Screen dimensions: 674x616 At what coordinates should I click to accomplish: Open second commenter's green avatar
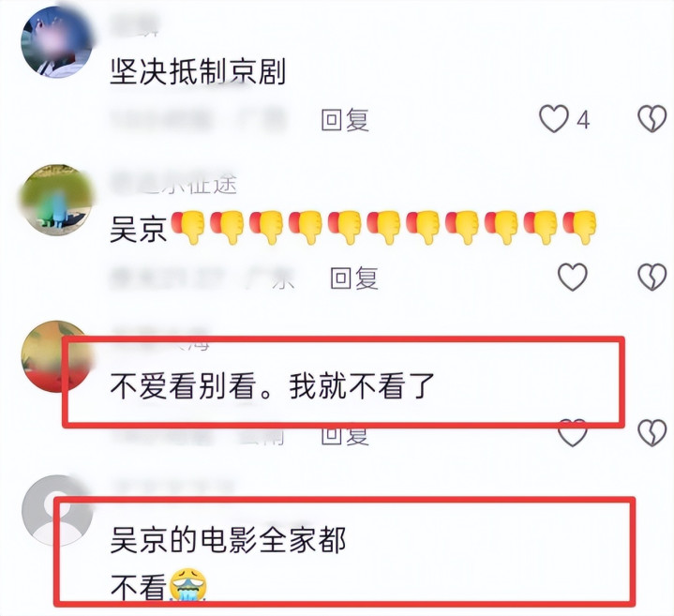pos(57,199)
